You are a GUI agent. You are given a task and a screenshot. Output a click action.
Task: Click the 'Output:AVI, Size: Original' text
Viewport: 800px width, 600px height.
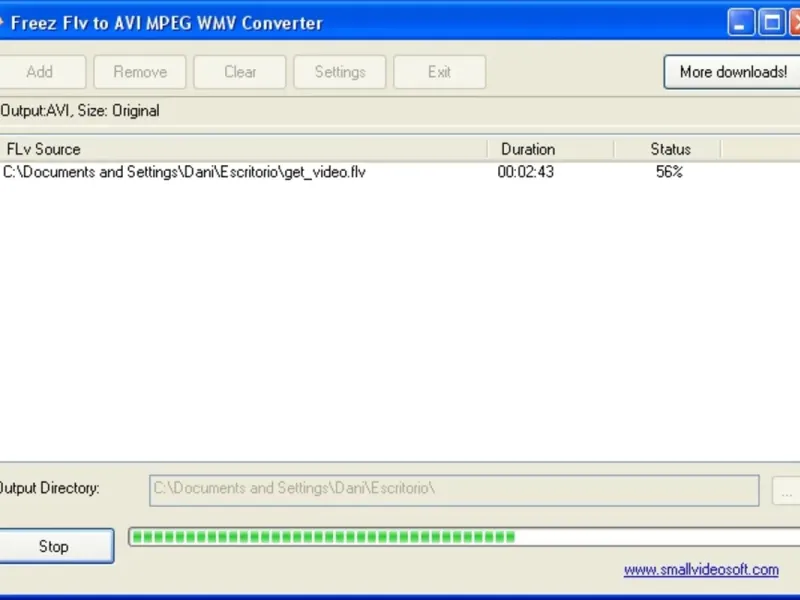[x=80, y=111]
